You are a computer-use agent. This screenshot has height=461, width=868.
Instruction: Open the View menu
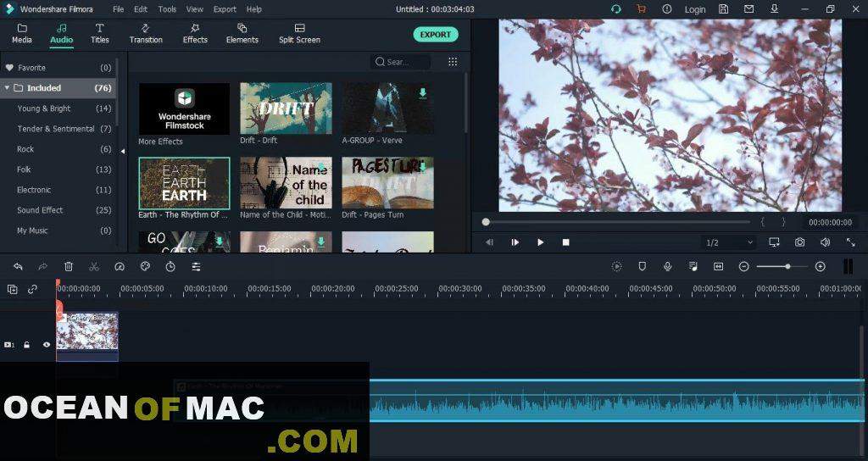point(194,9)
